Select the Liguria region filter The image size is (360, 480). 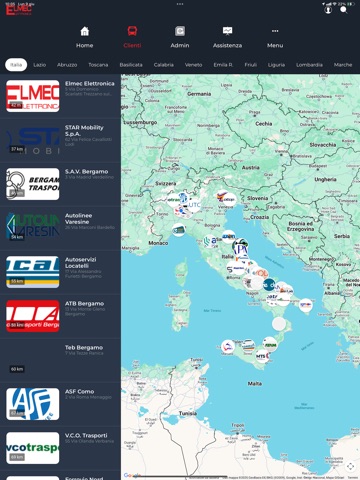click(x=276, y=65)
